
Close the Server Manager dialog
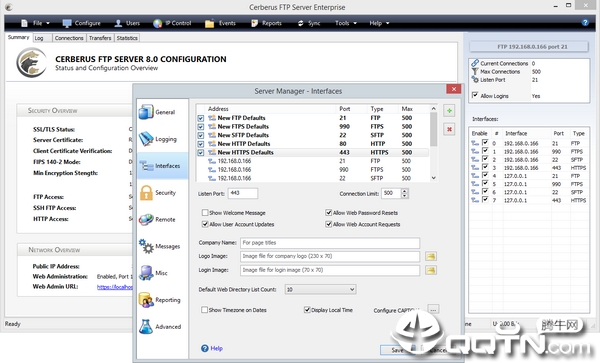coord(453,89)
